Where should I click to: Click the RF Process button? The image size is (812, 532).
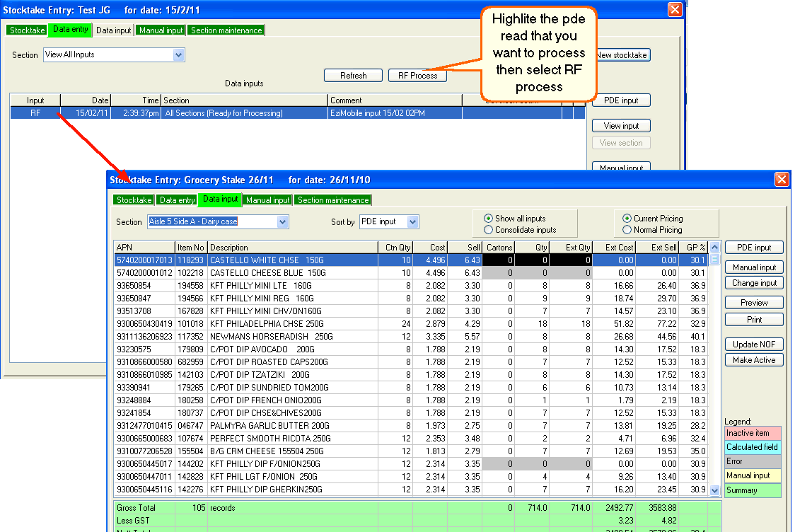tap(417, 76)
